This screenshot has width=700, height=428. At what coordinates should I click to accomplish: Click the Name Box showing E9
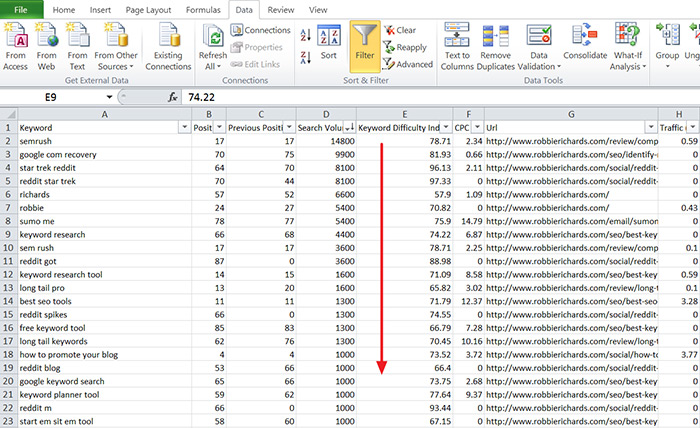(50, 97)
